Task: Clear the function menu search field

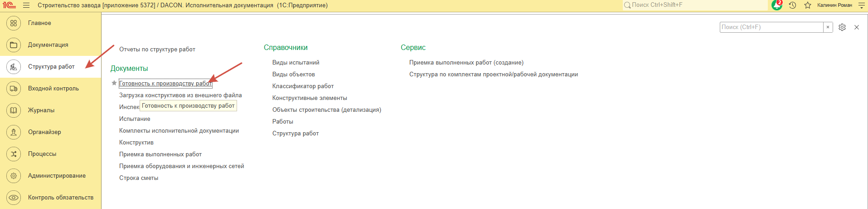Action: [828, 27]
